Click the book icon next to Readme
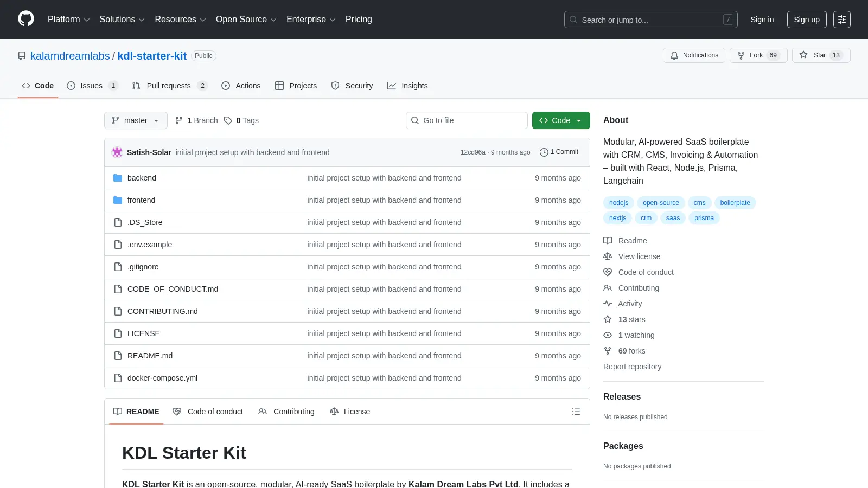 [608, 241]
